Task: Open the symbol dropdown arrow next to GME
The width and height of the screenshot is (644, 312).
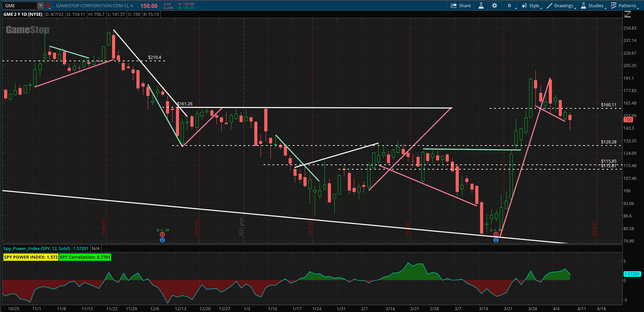Action: (x=41, y=6)
